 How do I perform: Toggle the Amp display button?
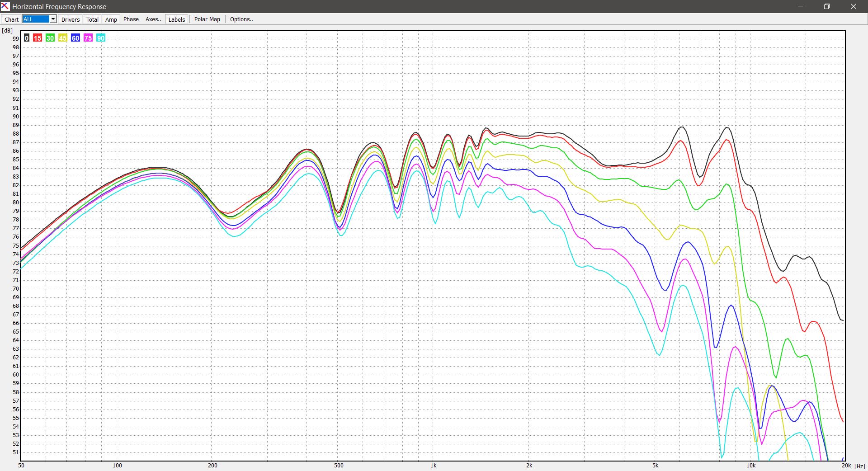(111, 19)
